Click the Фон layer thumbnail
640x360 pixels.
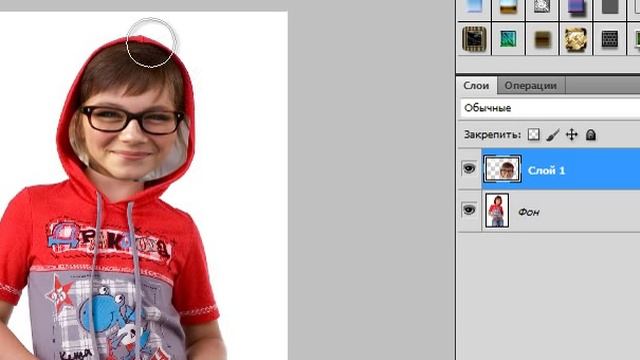[x=497, y=211]
